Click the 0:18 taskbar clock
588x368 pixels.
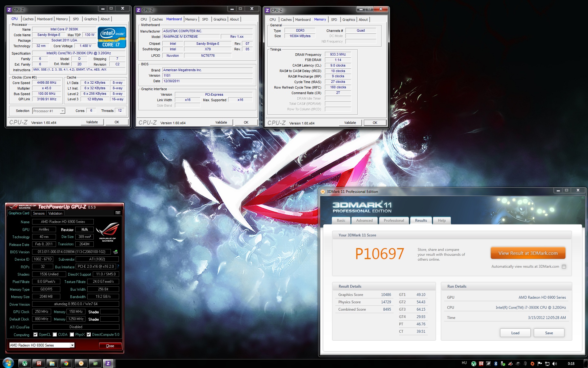coord(571,364)
